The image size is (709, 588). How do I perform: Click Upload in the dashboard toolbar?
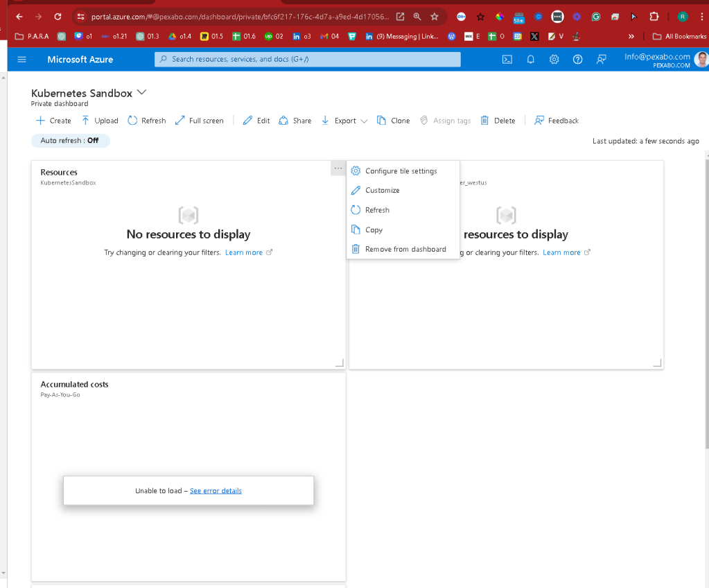[x=100, y=121]
